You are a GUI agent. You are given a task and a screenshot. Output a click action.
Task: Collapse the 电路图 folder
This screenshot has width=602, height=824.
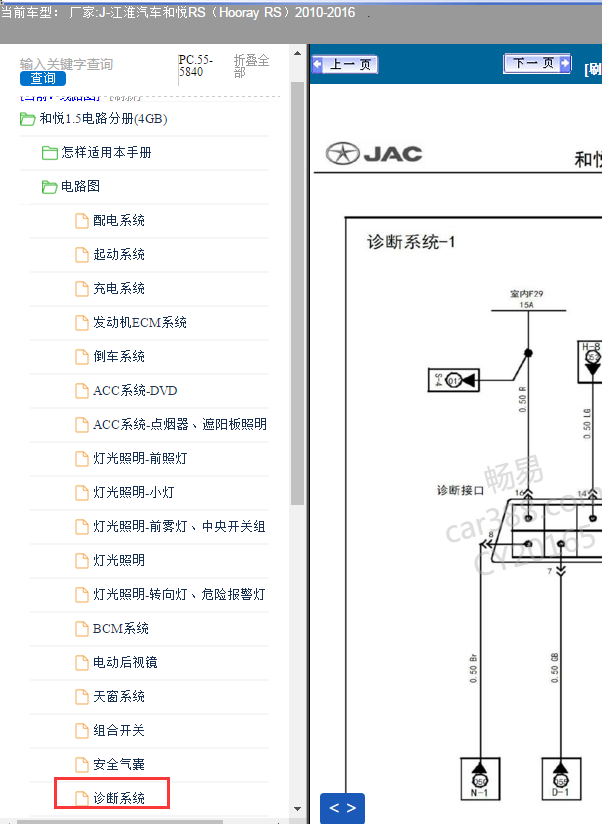tap(80, 187)
